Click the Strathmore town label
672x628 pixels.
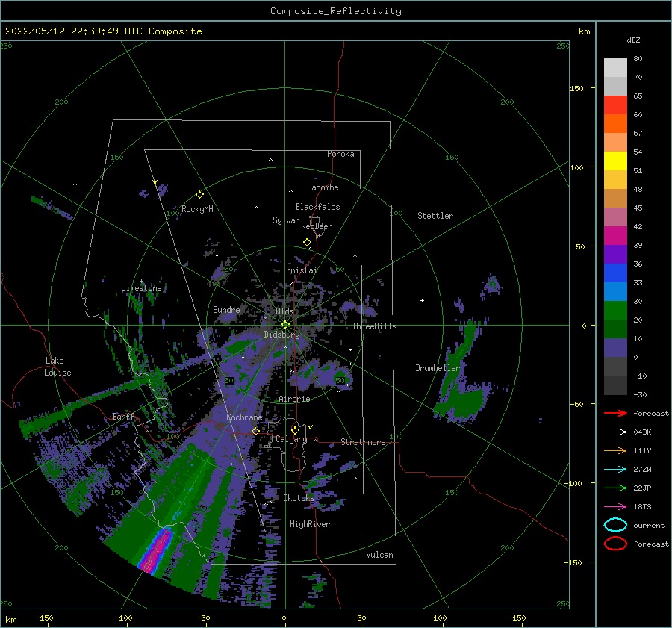pos(363,442)
